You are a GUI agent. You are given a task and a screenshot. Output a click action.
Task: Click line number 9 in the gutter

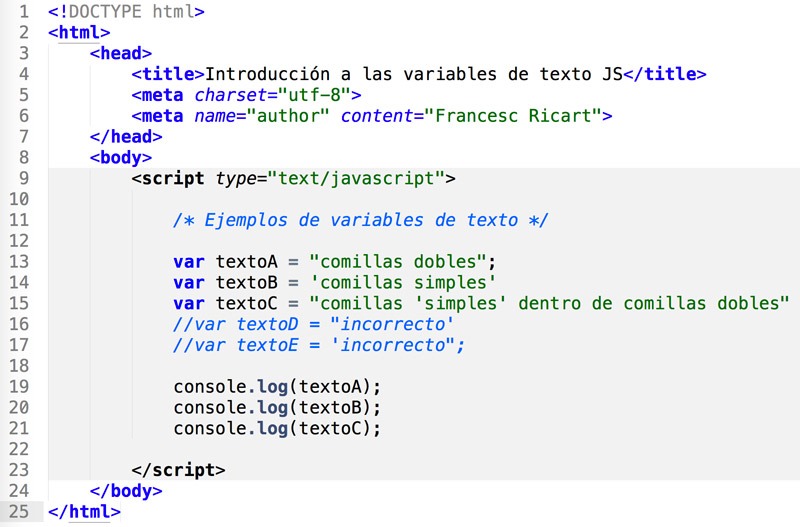pos(24,179)
